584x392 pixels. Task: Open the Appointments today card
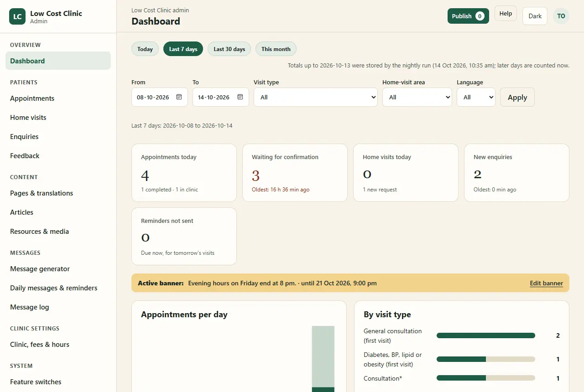184,173
